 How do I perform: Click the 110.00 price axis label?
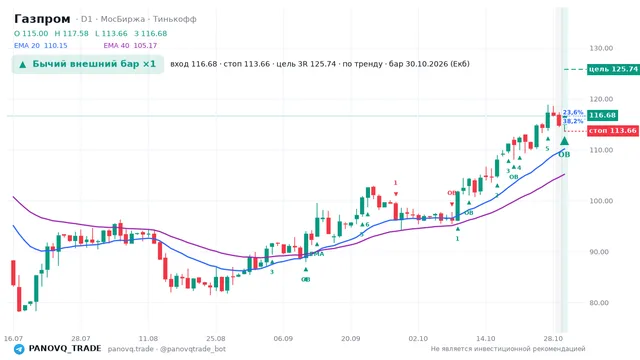601,150
